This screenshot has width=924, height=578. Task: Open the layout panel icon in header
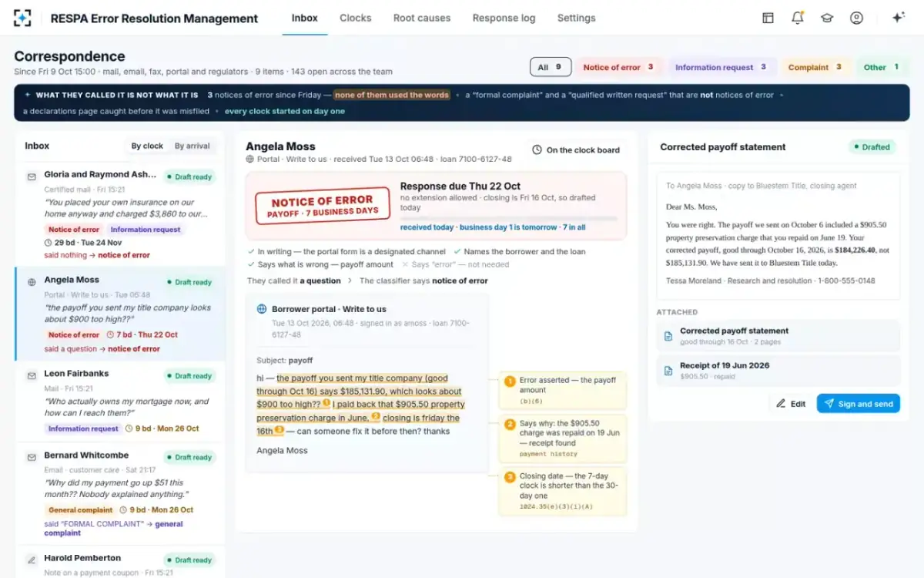tap(768, 18)
